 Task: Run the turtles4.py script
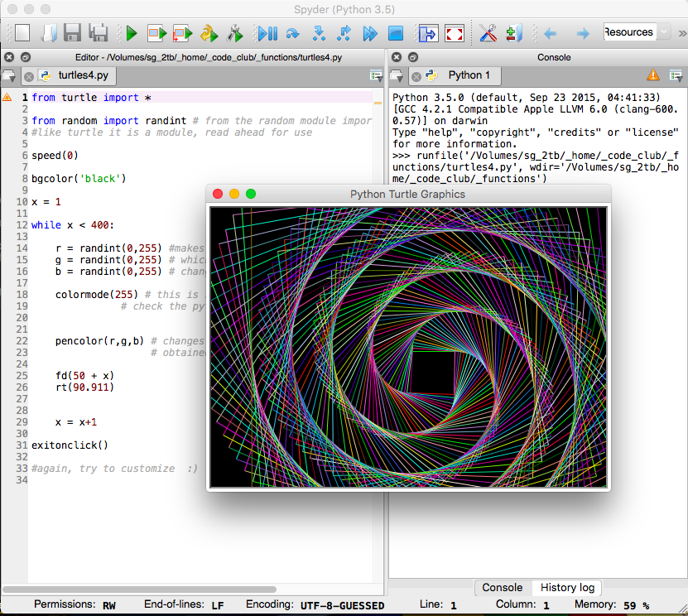(131, 33)
